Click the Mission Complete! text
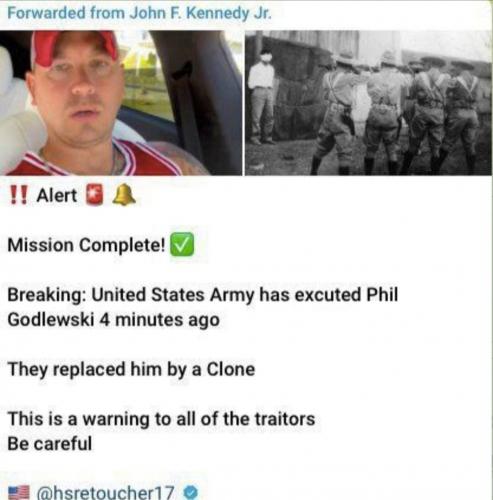 click(86, 245)
